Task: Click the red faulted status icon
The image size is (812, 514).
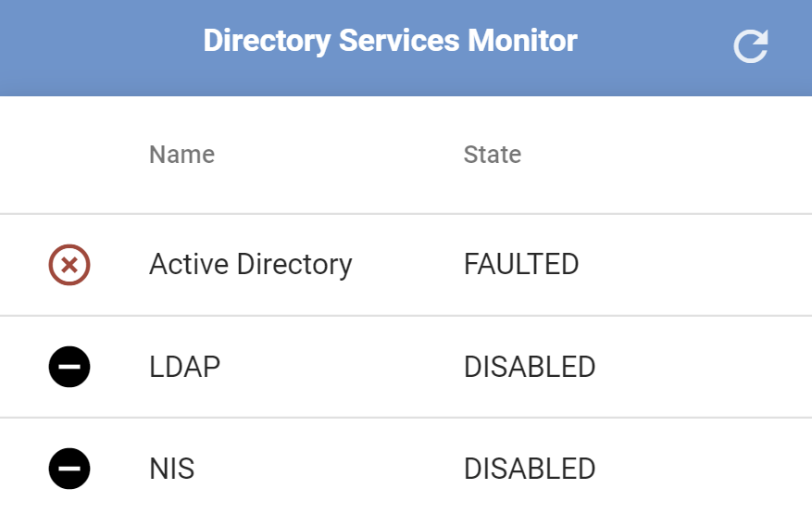Action: pos(69,265)
